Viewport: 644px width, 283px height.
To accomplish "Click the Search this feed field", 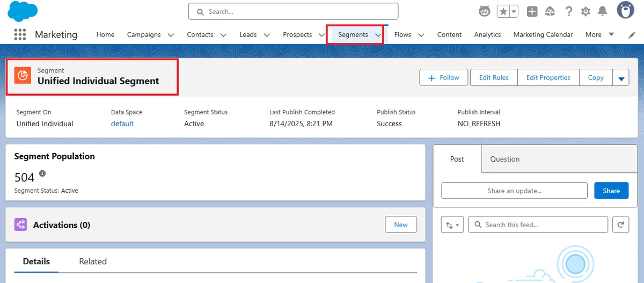I will 538,224.
